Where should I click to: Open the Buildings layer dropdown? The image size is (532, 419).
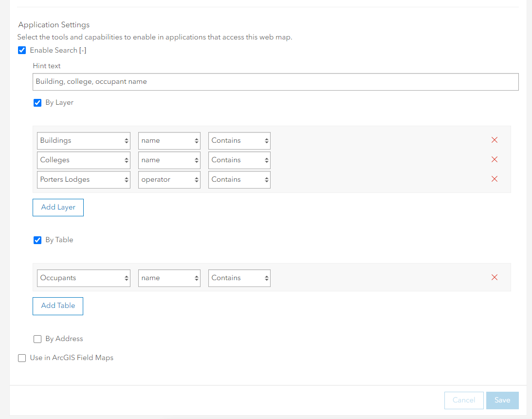(x=84, y=141)
